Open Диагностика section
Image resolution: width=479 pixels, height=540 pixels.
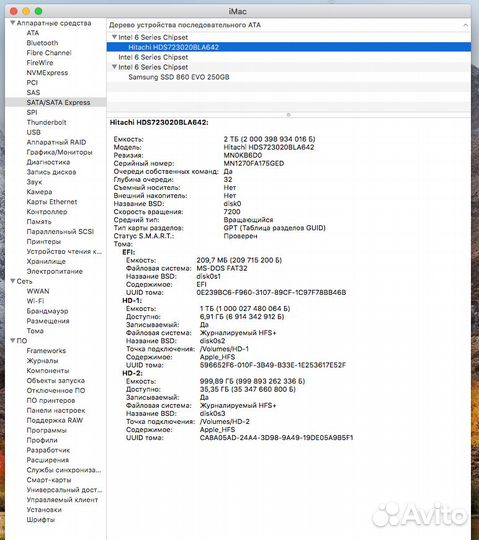pos(48,162)
